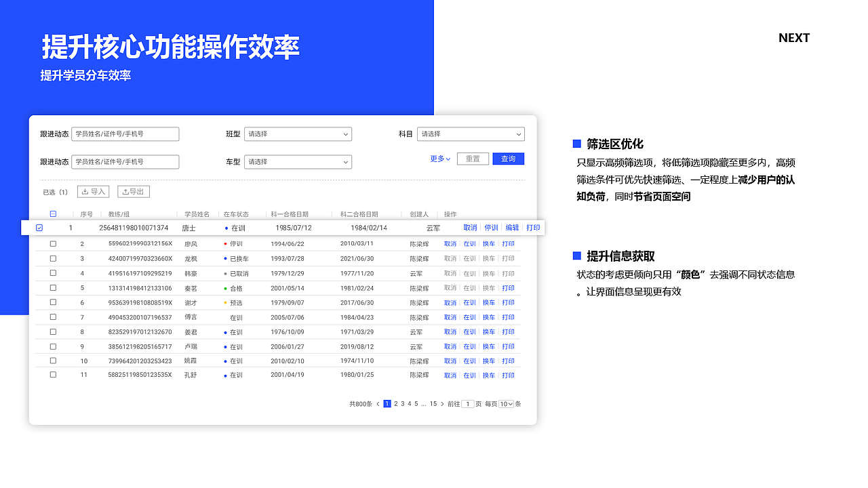Click 取消 in 姜君's row
868x488 pixels.
pyautogui.click(x=450, y=332)
